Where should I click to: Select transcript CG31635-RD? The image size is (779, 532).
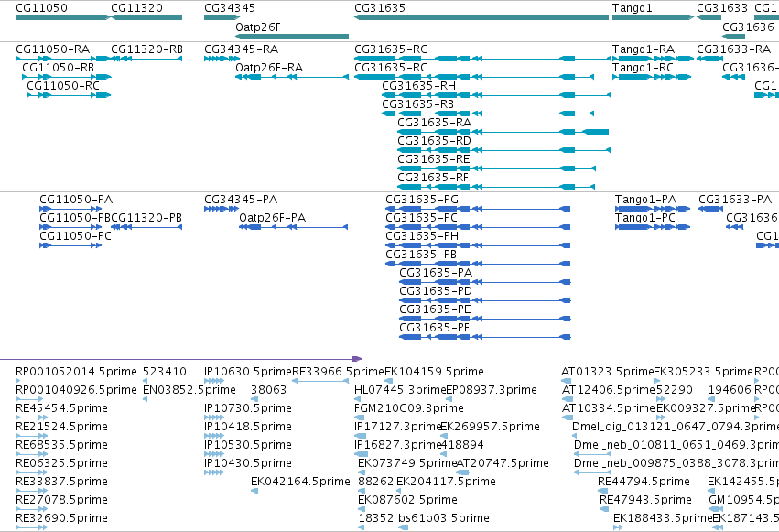click(x=504, y=150)
